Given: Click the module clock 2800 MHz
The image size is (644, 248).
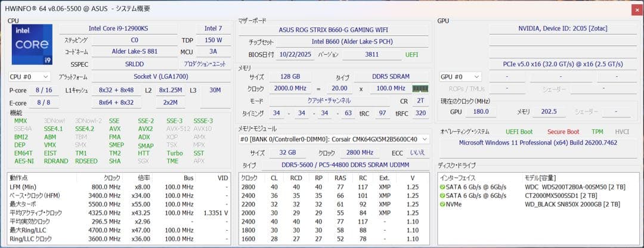Looking at the screenshot, I should point(360,153).
